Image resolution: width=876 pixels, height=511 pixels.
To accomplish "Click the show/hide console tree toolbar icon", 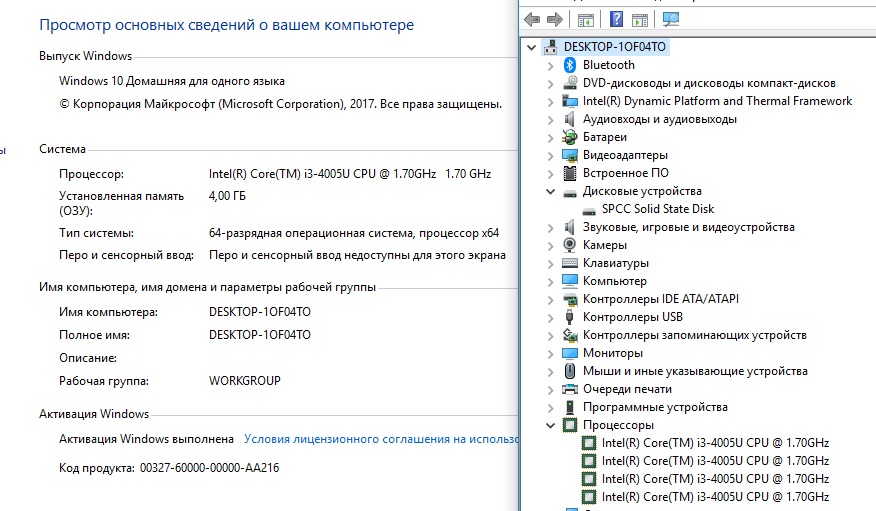I will coord(586,19).
